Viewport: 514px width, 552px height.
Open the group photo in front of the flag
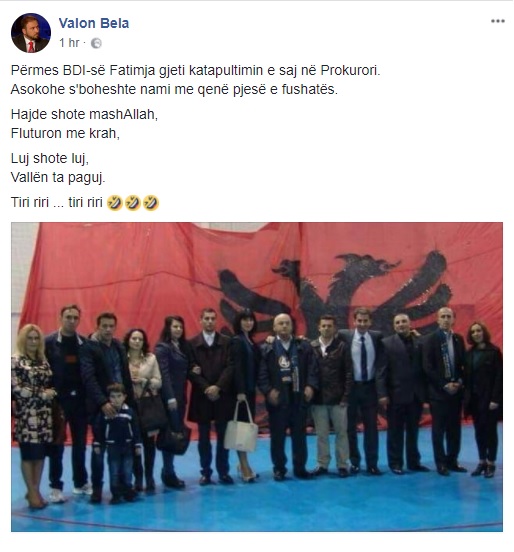pos(257,376)
